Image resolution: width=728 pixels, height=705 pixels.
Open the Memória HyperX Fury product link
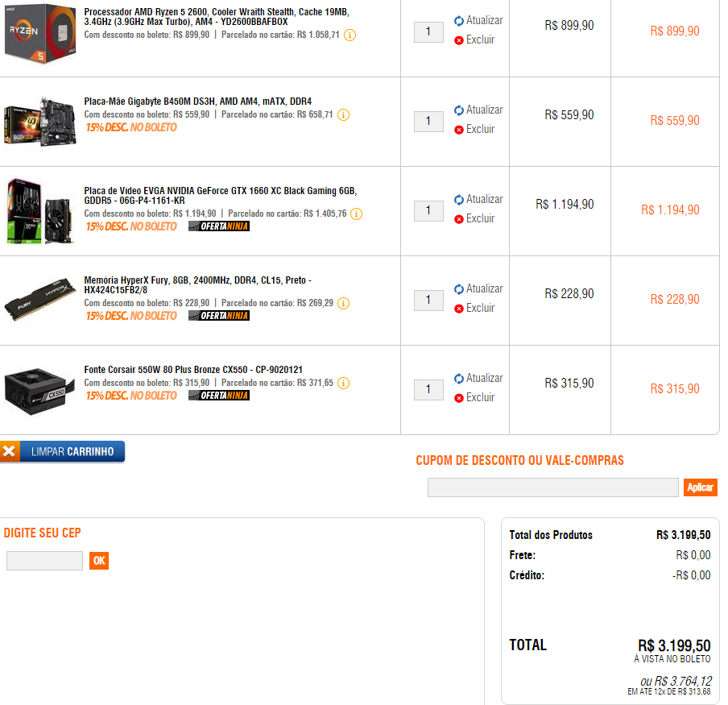tap(198, 285)
